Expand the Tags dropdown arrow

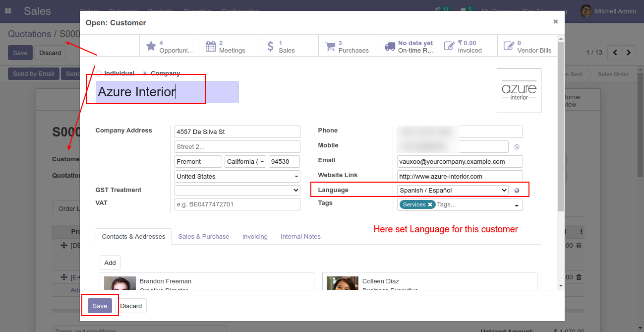516,205
